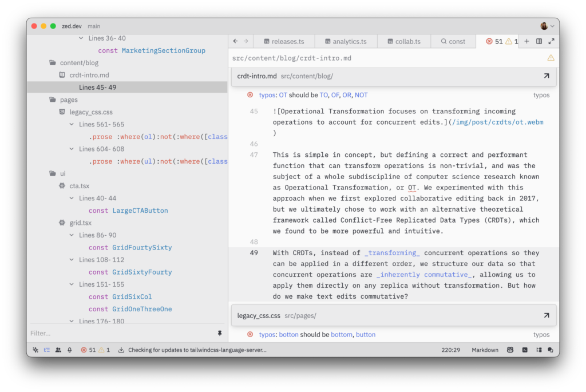The image size is (586, 392).
Task: Switch to releases.ts tab
Action: coord(284,41)
